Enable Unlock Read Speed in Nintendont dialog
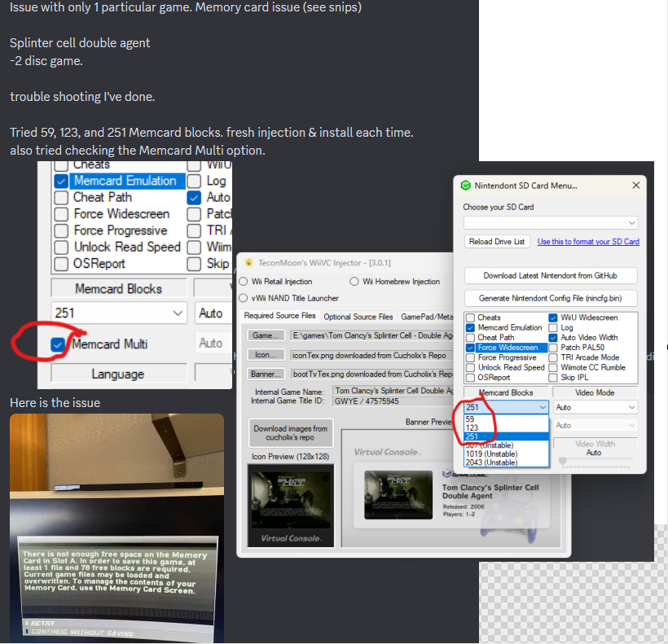Screen dimensions: 668x644 tap(470, 367)
